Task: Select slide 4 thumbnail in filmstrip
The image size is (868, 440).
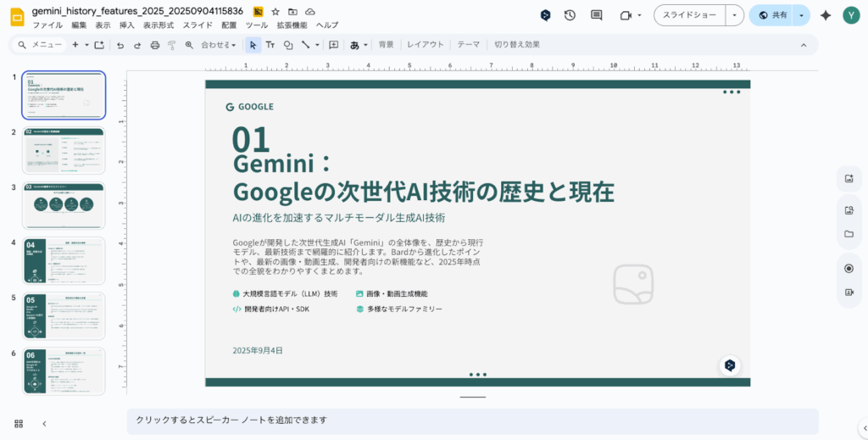Action: pyautogui.click(x=64, y=260)
